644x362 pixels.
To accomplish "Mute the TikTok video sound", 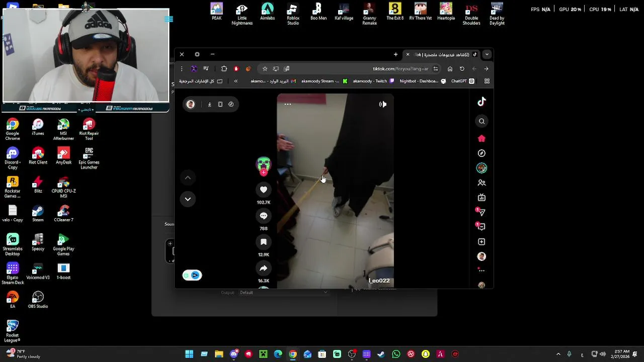I will [x=382, y=104].
